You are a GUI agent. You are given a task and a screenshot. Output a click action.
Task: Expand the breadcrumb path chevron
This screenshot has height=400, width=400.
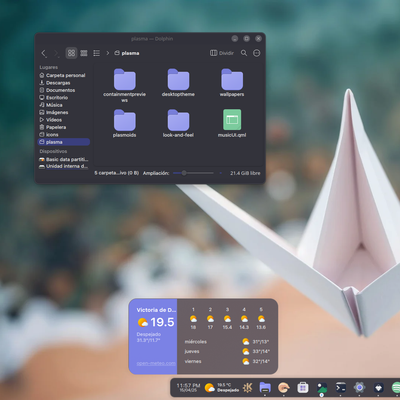coord(108,53)
